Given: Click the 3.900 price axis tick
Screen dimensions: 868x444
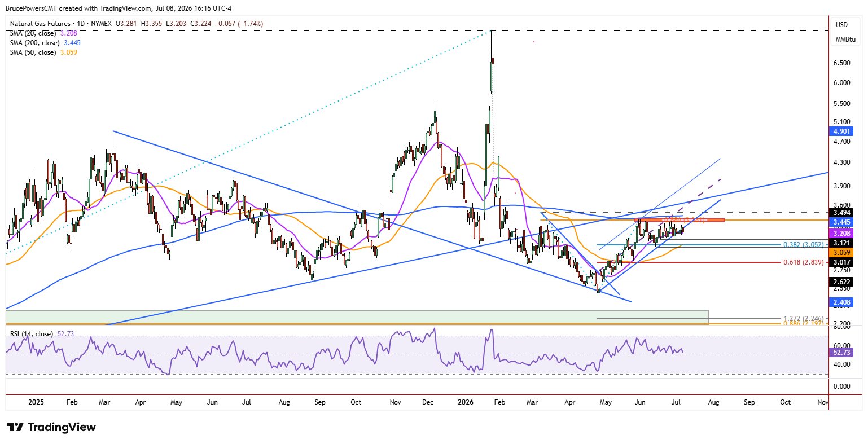Looking at the screenshot, I should 842,186.
